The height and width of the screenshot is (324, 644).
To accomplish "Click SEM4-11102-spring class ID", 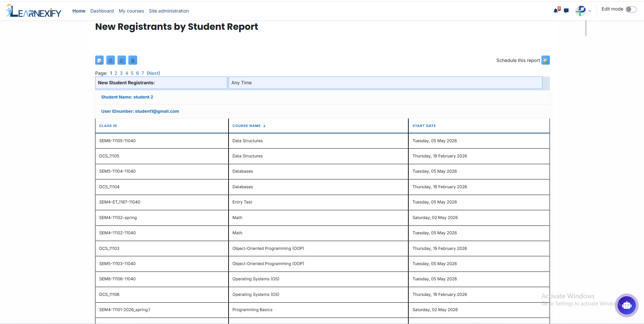I will point(162,218).
